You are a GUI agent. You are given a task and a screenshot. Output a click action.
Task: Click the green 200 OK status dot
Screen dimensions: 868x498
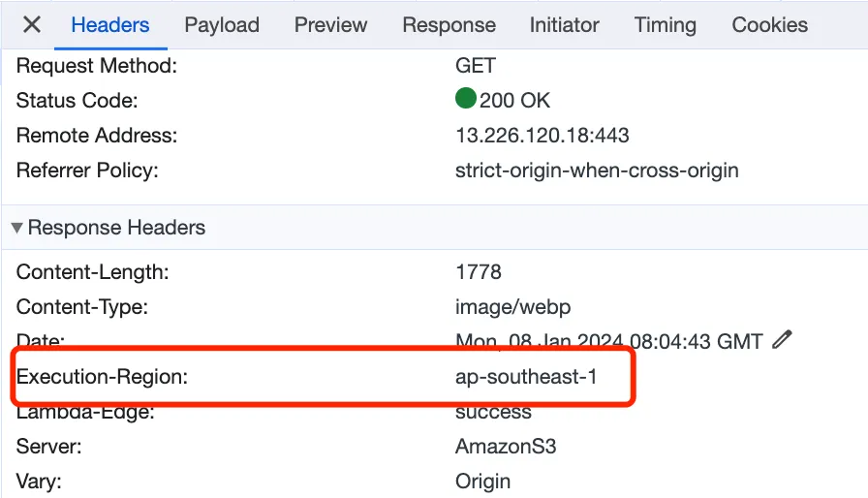tap(466, 100)
